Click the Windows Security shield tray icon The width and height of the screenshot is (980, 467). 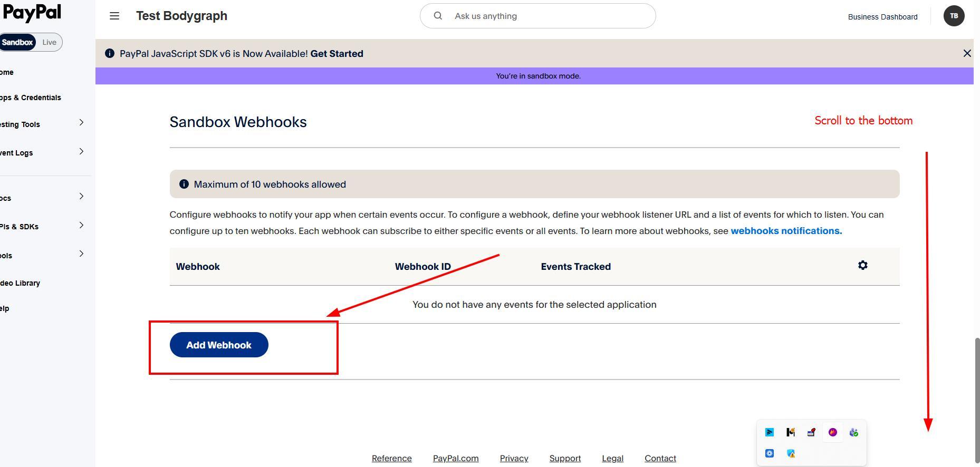click(791, 453)
